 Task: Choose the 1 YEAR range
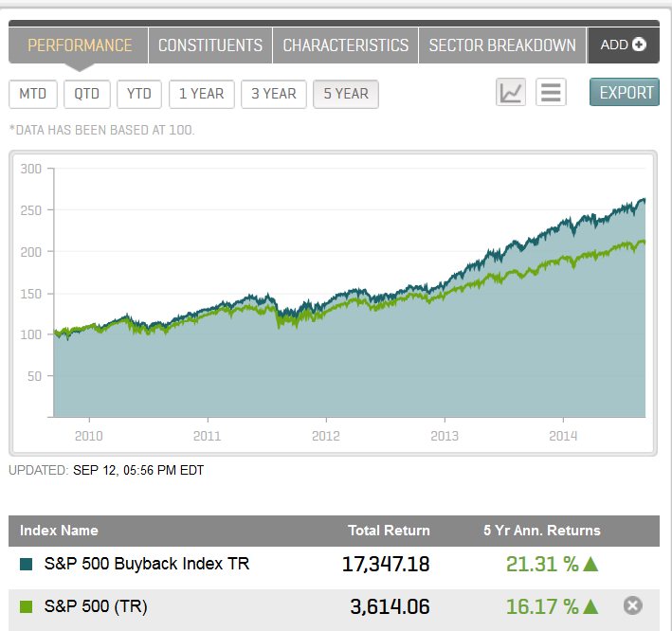(201, 94)
